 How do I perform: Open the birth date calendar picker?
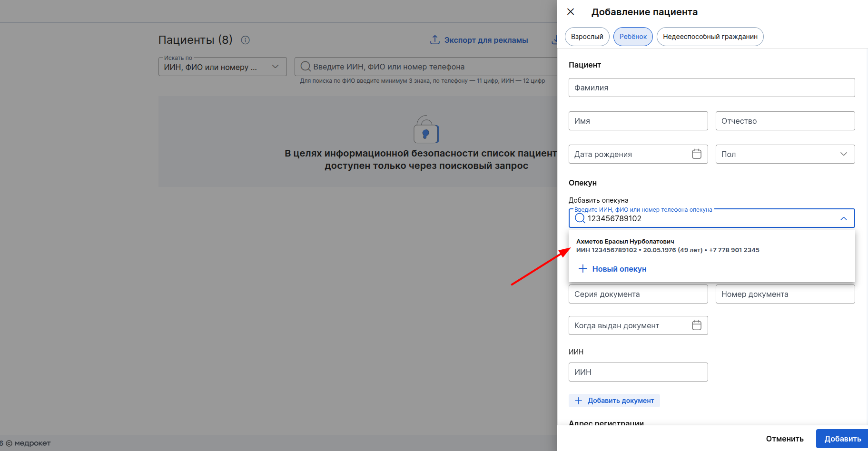click(x=696, y=154)
